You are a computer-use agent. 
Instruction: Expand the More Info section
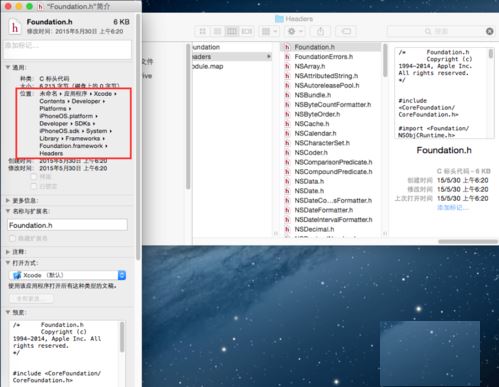point(8,200)
